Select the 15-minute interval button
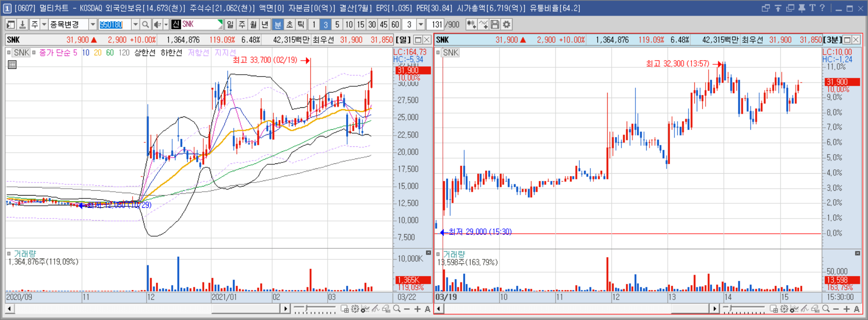 (x=360, y=24)
